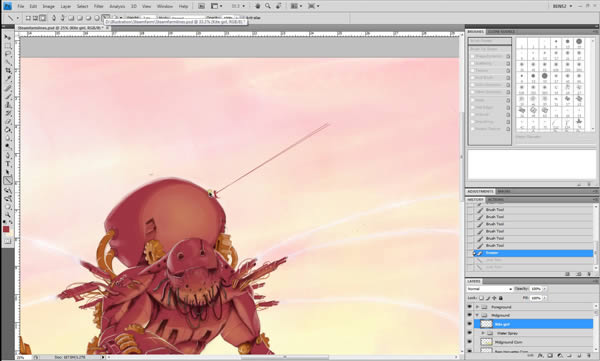Select the Pen tool in toolbox

[7, 155]
